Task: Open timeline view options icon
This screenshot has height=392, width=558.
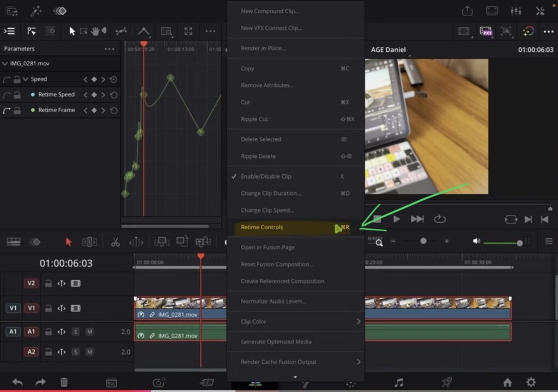Action: pos(14,242)
